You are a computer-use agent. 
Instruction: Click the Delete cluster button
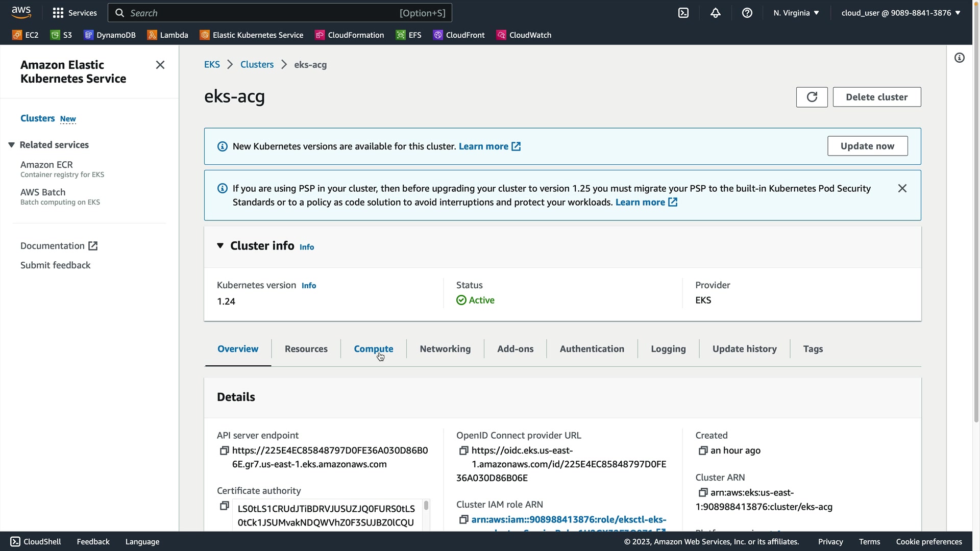pyautogui.click(x=876, y=97)
